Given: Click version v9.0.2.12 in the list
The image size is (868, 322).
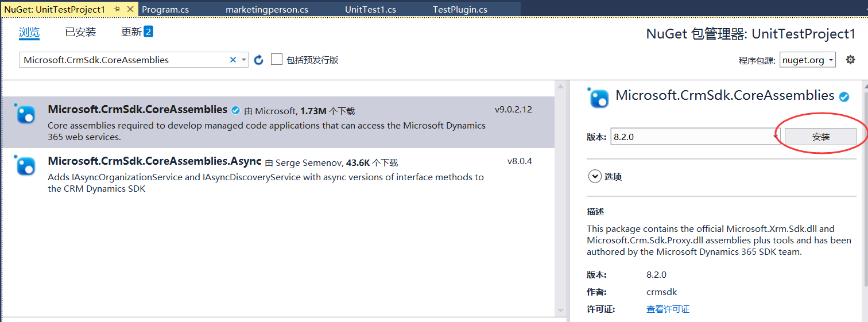Looking at the screenshot, I should click(513, 110).
